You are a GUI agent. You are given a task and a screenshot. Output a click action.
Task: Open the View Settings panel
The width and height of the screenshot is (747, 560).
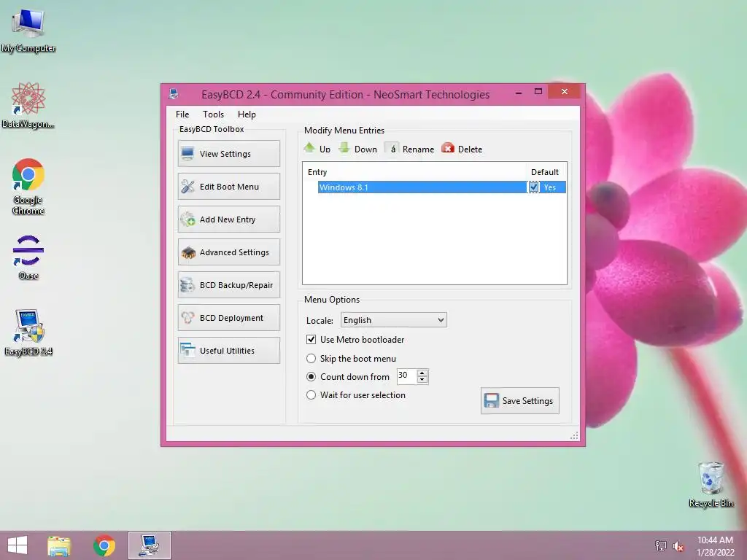point(228,153)
